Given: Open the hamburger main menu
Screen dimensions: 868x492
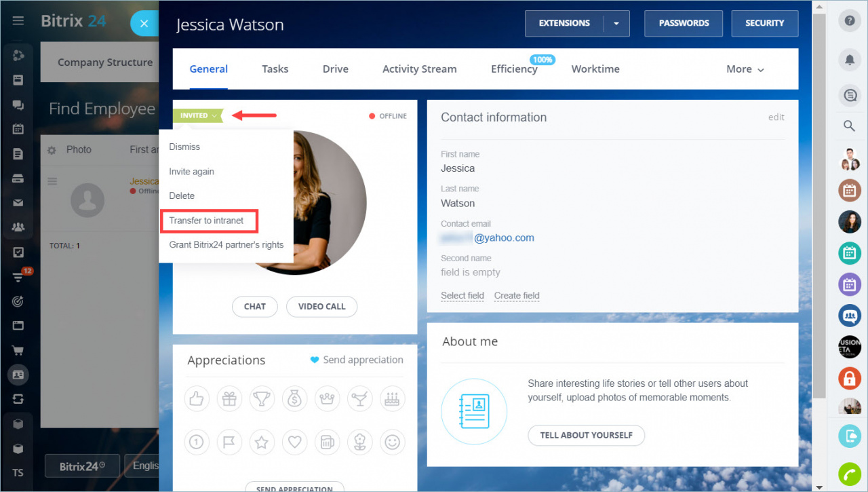Looking at the screenshot, I should [x=18, y=21].
